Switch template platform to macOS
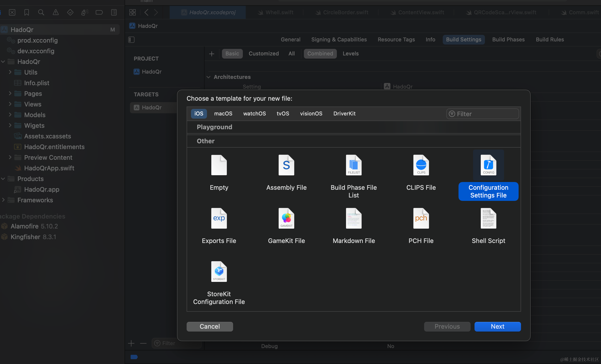The height and width of the screenshot is (364, 601). coord(223,114)
